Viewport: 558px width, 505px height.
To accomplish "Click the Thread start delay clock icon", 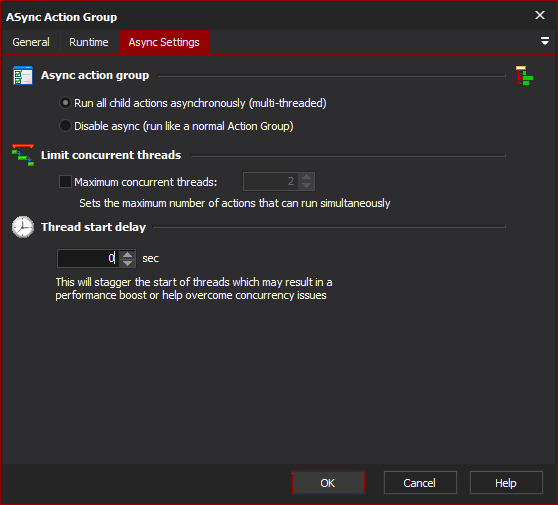I will click(23, 227).
